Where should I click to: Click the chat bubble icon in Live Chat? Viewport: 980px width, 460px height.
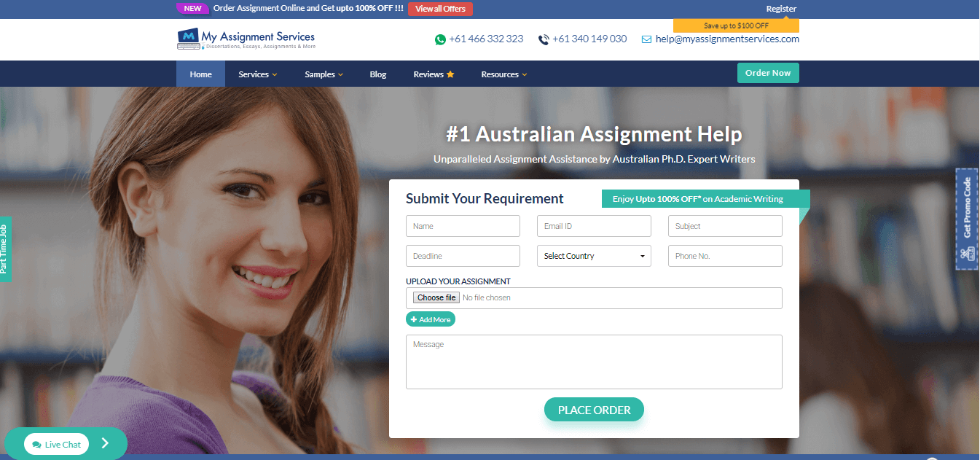pos(36,445)
